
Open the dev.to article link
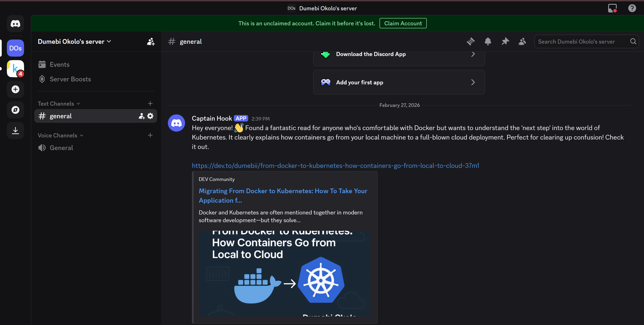(x=335, y=165)
